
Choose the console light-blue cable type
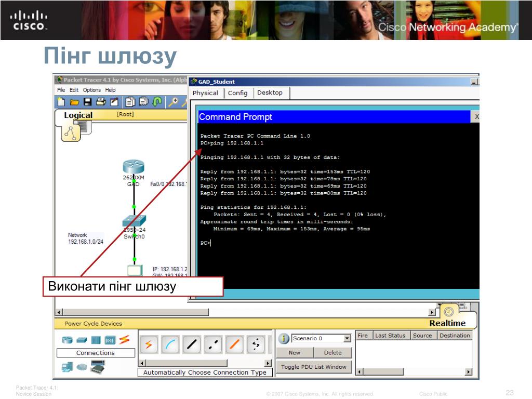170,344
